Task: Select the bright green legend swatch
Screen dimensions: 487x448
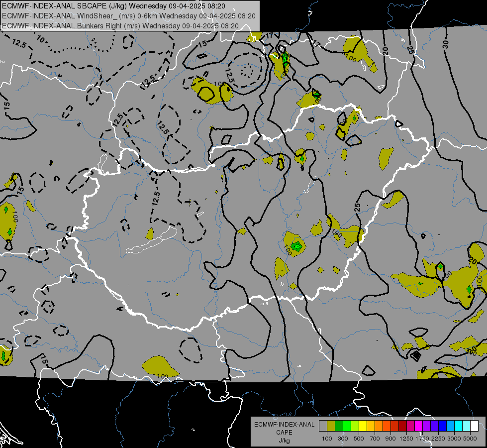Action: 347,426
